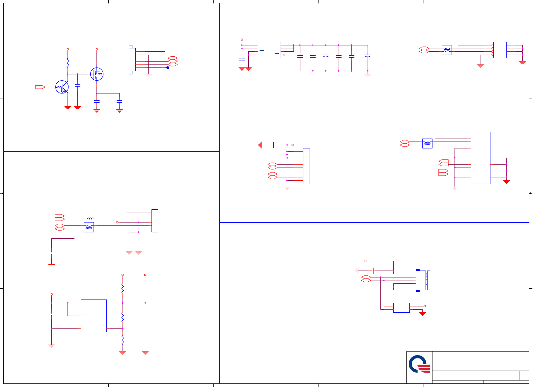Click the Quanta logo in the title block
The height and width of the screenshot is (392, 555).
tap(419, 364)
